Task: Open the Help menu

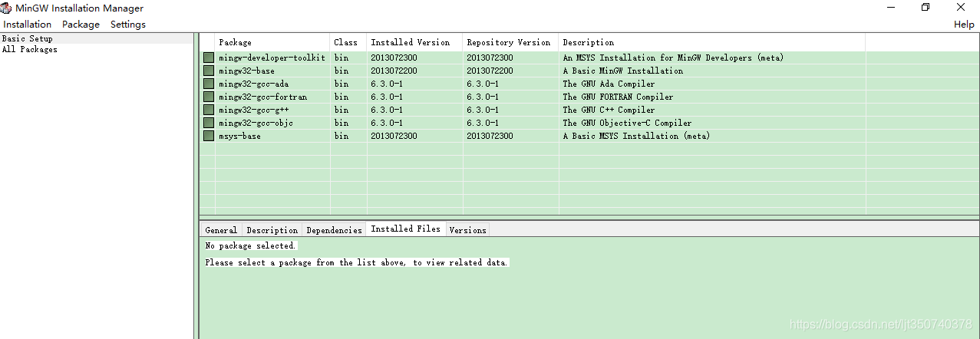Action: [964, 25]
